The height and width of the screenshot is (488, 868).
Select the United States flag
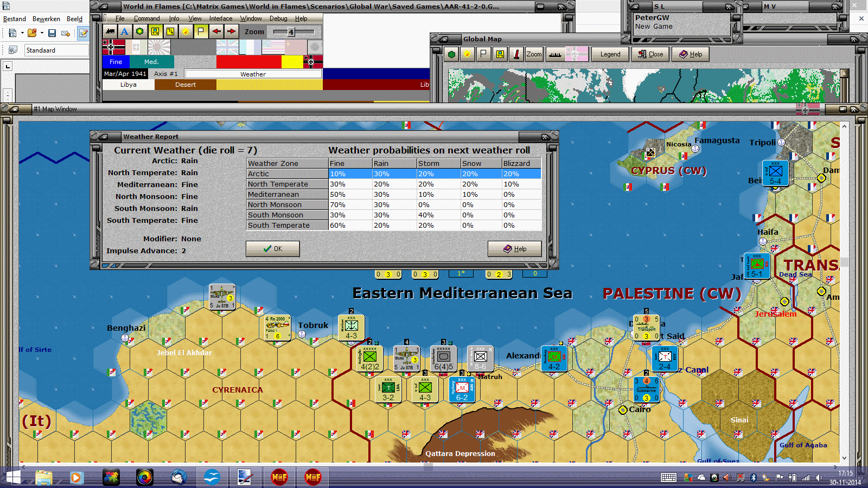point(273,47)
